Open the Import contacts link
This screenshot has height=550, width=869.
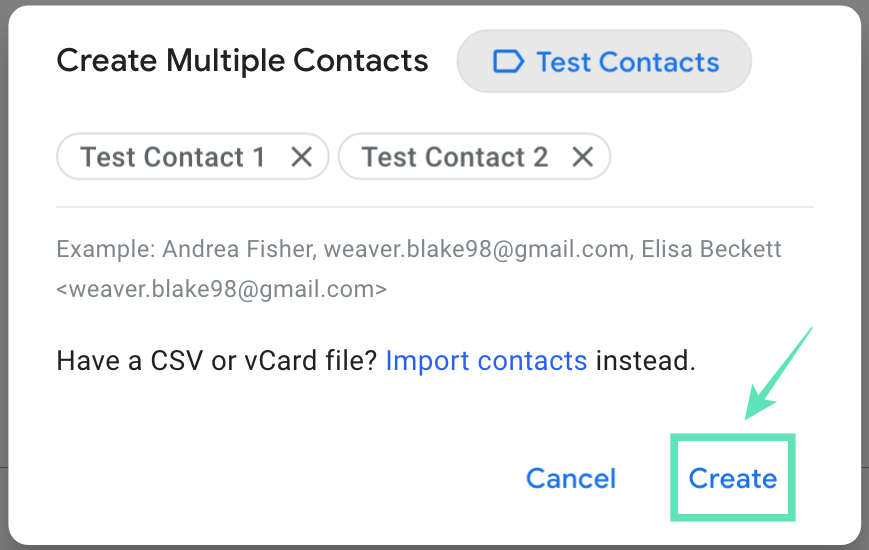[486, 360]
